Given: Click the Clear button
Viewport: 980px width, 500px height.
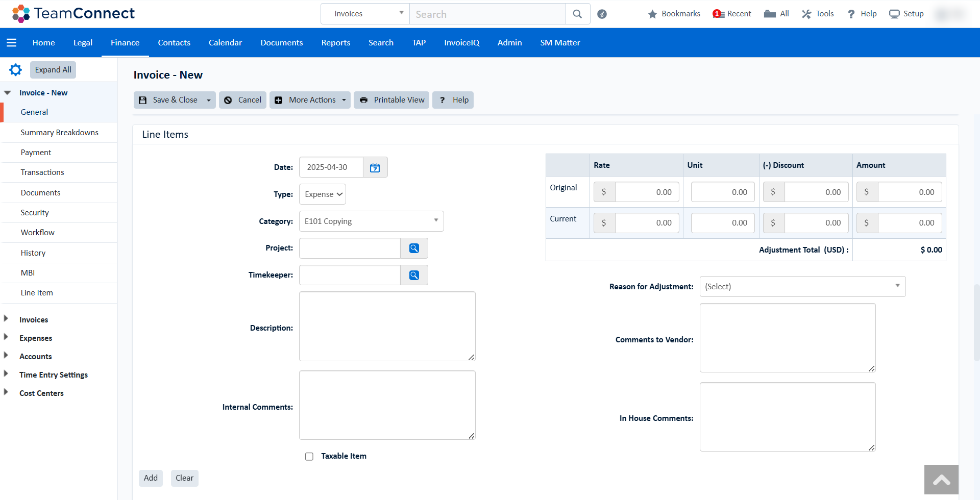Looking at the screenshot, I should (184, 478).
